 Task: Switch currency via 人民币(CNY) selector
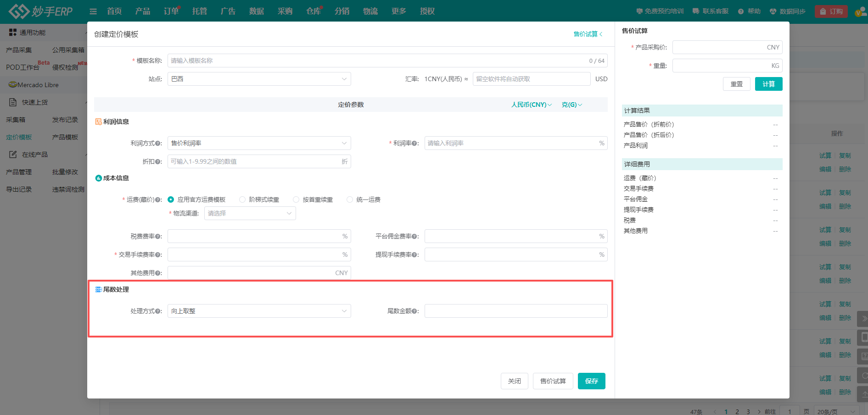531,105
